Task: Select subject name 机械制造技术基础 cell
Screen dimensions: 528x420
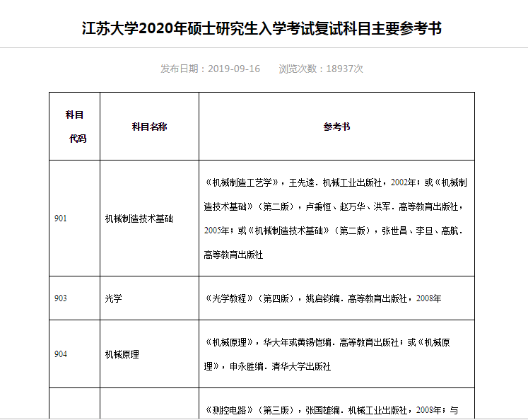Action: (150, 218)
